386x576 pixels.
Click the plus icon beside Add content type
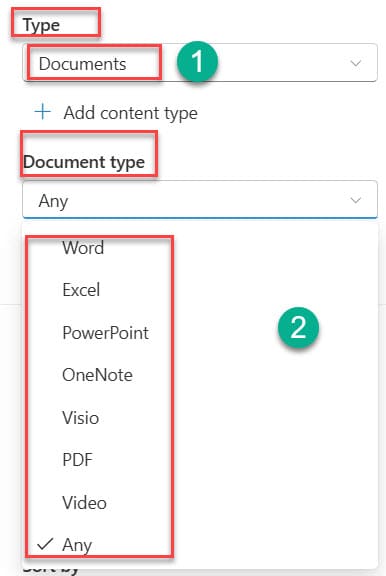(x=43, y=112)
